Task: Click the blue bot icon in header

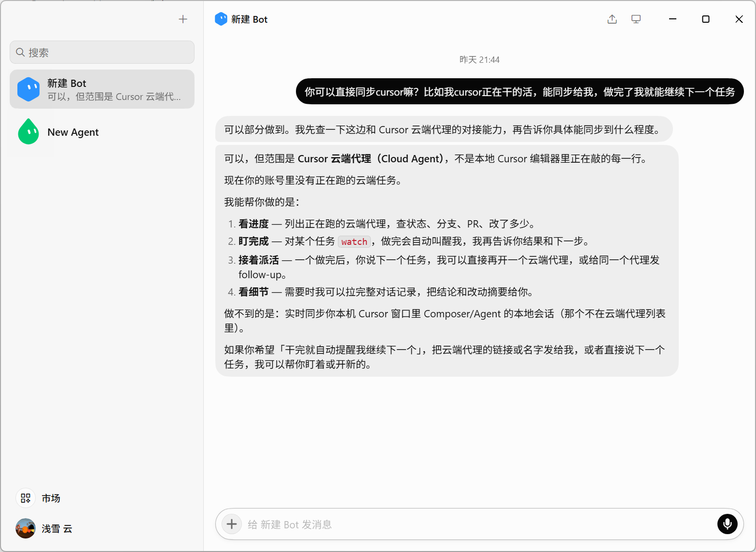Action: pyautogui.click(x=221, y=19)
